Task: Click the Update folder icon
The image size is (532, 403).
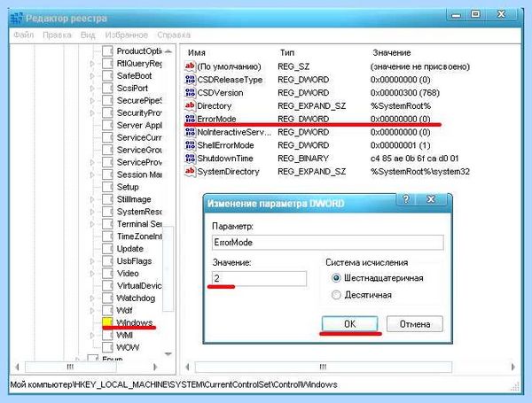Action: coord(107,249)
